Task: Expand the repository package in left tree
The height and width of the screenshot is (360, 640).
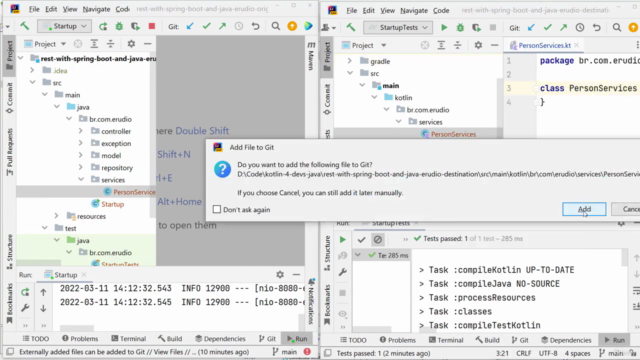Action: (80, 167)
